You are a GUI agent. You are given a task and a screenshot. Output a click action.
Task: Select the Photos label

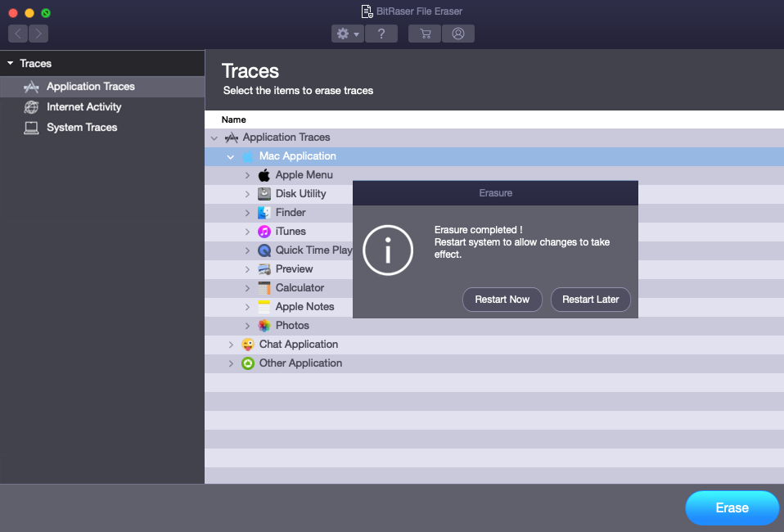pyautogui.click(x=292, y=326)
